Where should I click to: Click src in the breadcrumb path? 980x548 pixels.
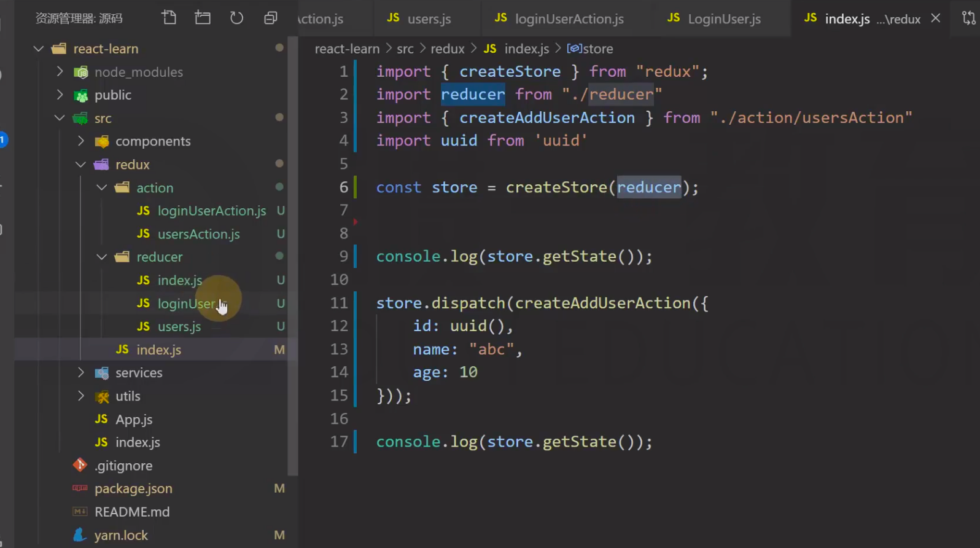point(405,49)
